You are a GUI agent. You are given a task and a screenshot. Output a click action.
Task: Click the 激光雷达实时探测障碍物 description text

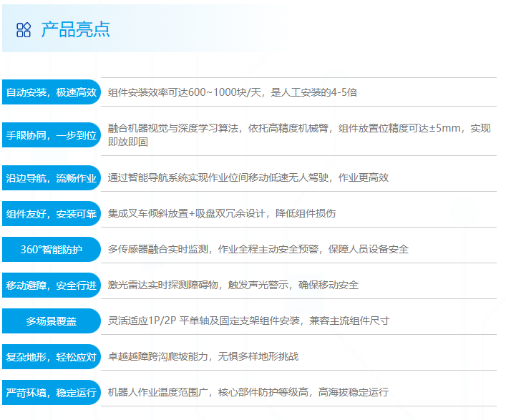[233, 285]
